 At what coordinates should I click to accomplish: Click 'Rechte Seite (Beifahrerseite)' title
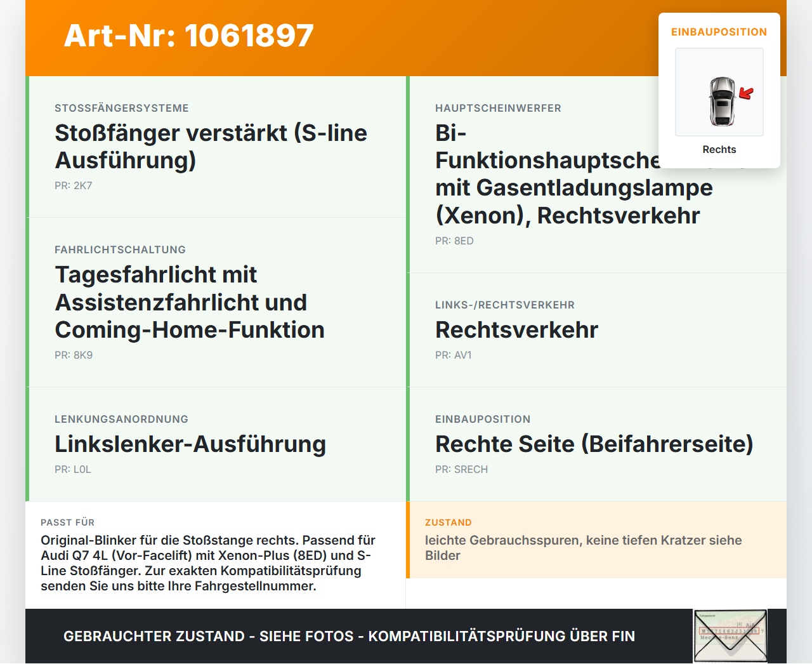594,444
